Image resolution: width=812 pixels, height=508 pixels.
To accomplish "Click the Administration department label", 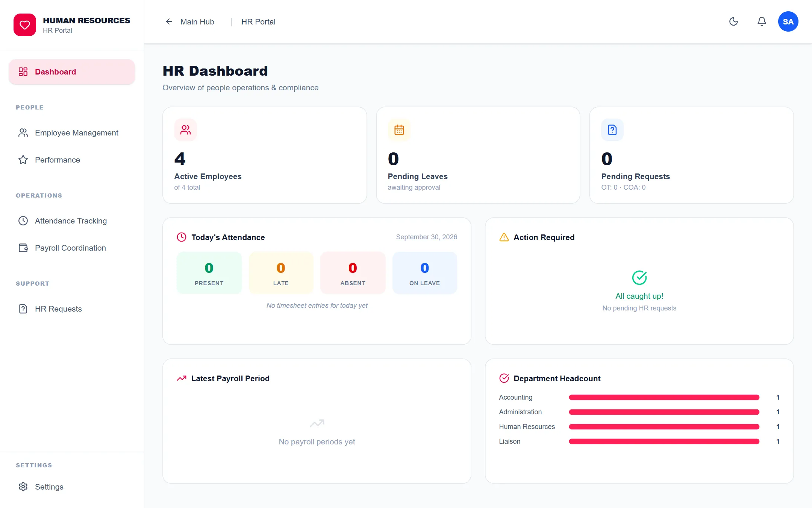I will [x=520, y=412].
